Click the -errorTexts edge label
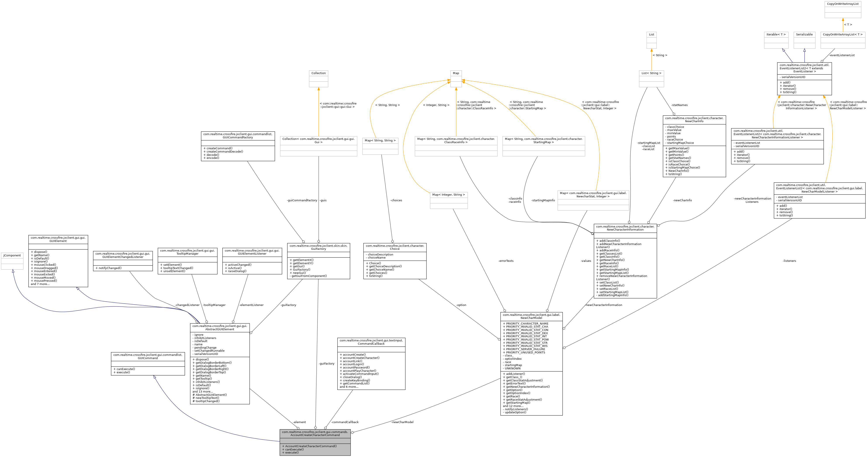This screenshot has width=868, height=457. 506,261
